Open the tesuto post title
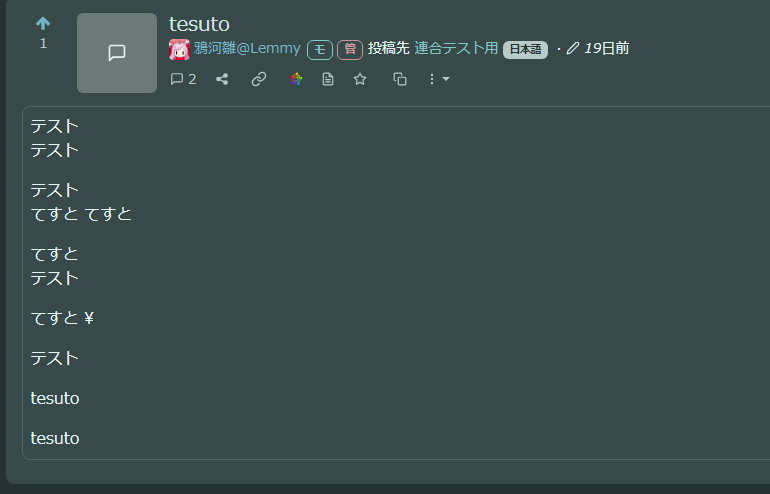 click(199, 24)
